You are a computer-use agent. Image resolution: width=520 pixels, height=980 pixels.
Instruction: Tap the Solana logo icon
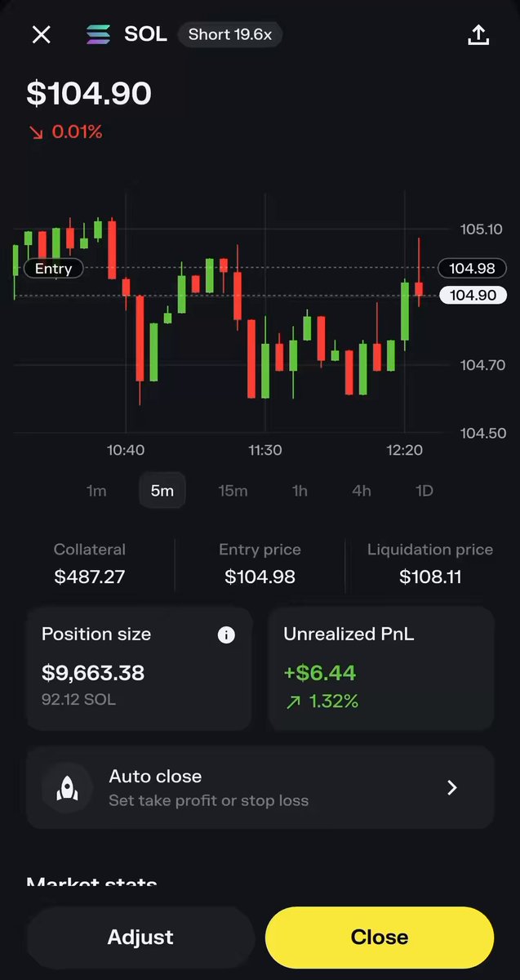[99, 34]
